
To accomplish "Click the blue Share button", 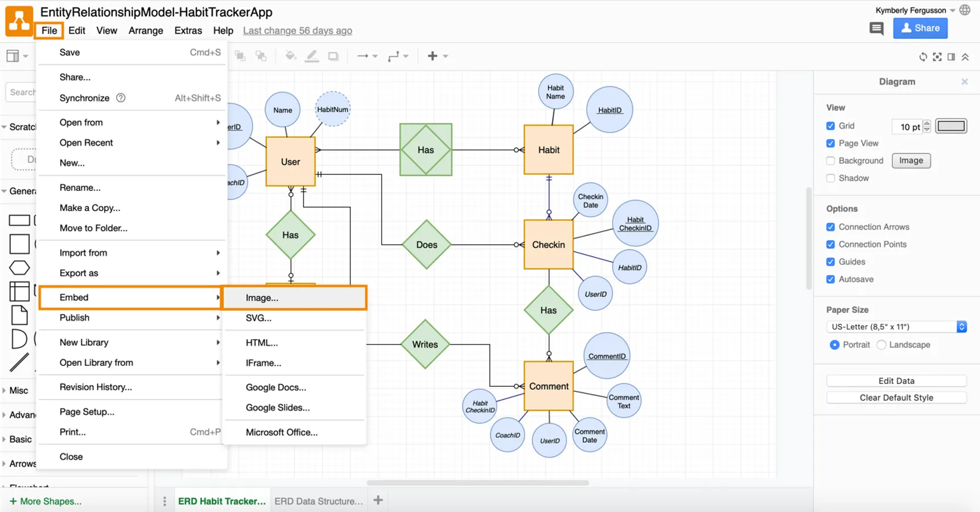I will tap(920, 28).
